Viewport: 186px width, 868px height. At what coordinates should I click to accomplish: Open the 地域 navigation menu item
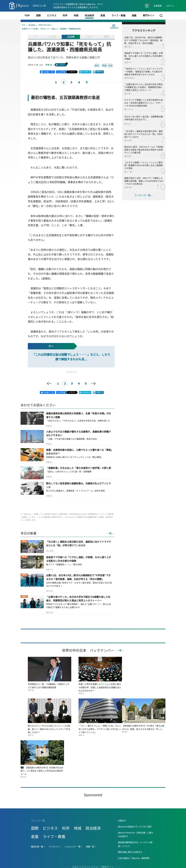(76, 15)
